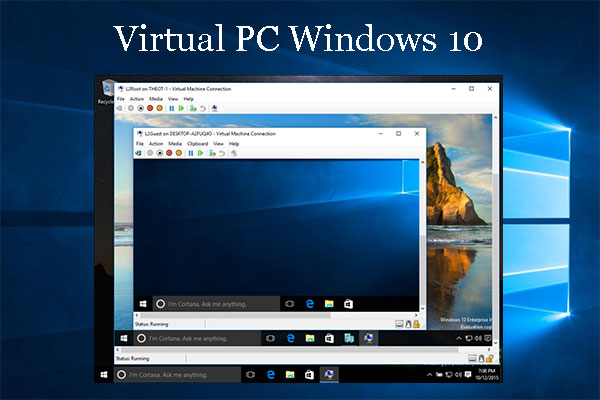
Task: Open Store in L2Root desktop taskbar
Action: (x=329, y=338)
